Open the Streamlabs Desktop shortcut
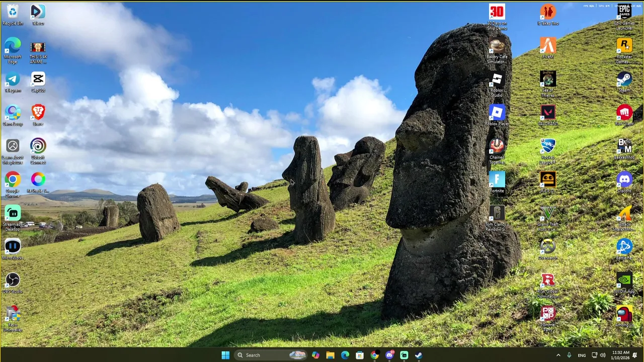This screenshot has height=362, width=644. point(13,219)
